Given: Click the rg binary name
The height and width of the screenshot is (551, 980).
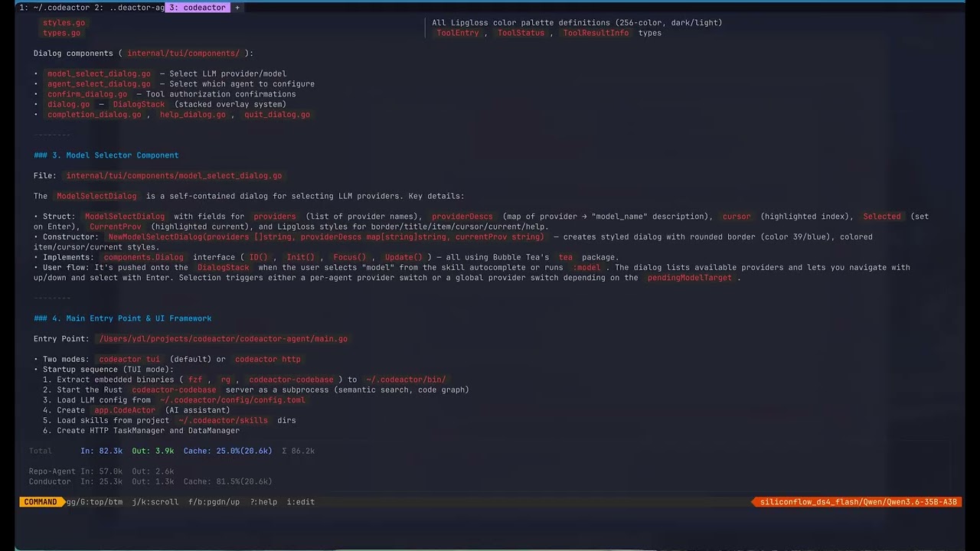Looking at the screenshot, I should click(225, 380).
